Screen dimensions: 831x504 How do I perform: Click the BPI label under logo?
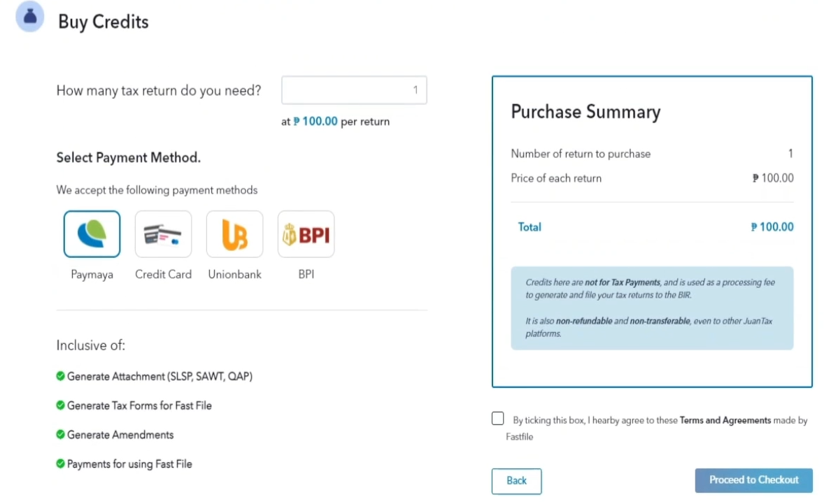[x=306, y=275]
